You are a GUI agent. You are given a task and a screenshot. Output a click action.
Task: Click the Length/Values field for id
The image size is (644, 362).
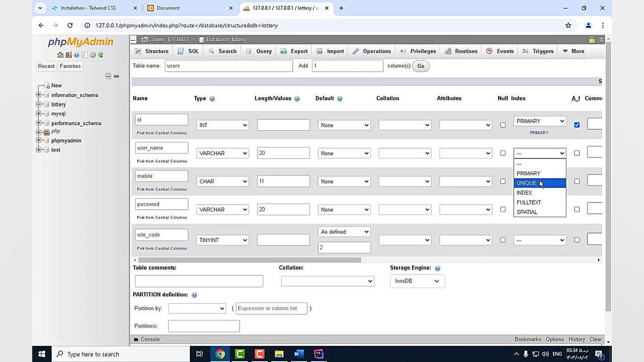(283, 125)
